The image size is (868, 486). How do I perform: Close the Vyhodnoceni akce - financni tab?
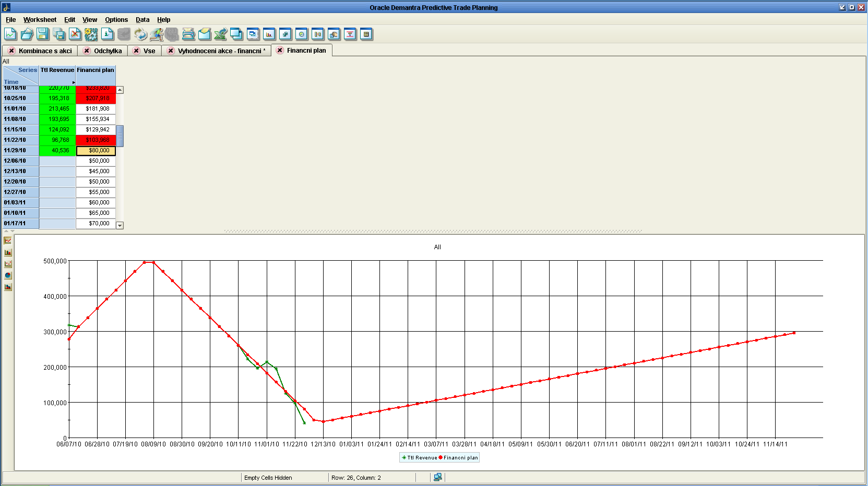pyautogui.click(x=171, y=51)
